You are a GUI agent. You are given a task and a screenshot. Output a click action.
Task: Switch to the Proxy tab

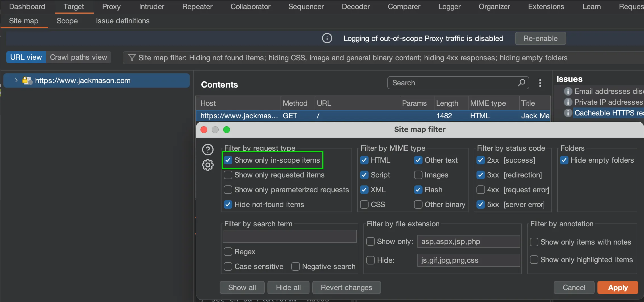[x=111, y=7]
